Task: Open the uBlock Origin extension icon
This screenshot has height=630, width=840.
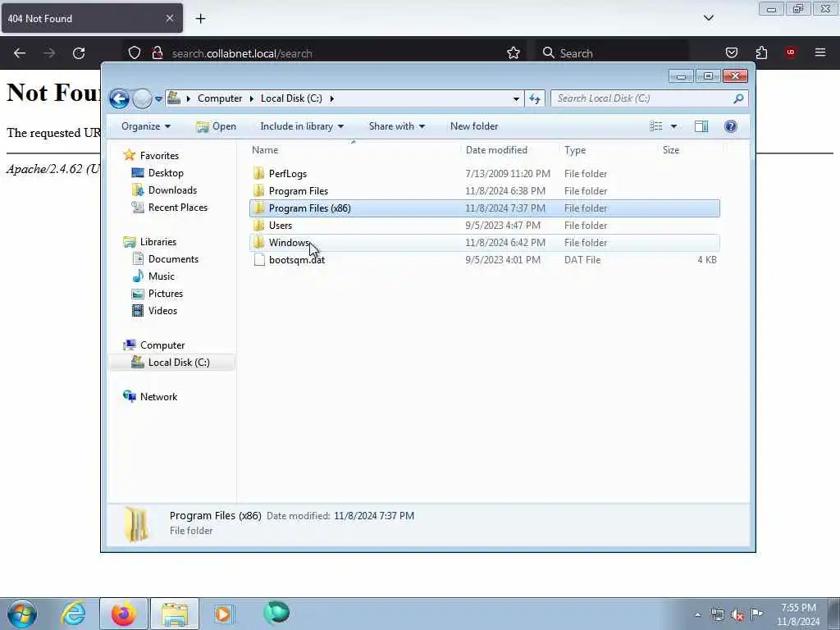Action: tap(791, 52)
